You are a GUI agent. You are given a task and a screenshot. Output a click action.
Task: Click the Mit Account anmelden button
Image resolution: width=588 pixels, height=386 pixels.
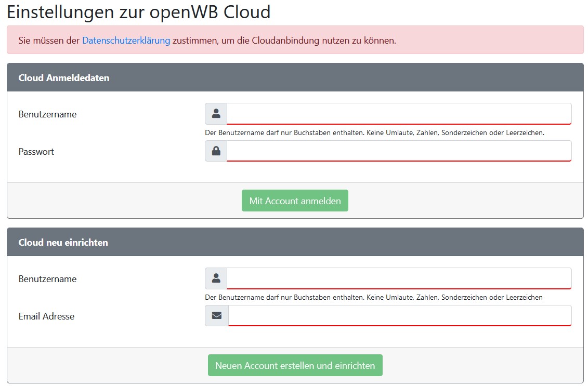pos(295,201)
